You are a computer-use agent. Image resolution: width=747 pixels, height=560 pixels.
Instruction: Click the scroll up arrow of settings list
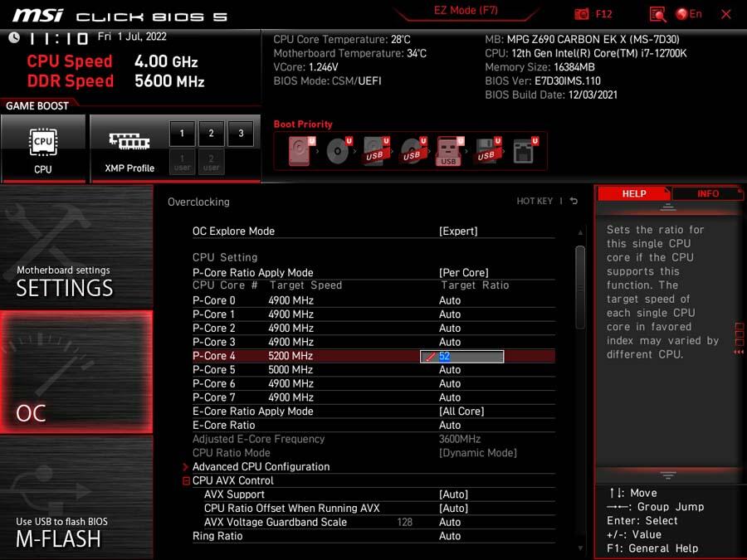pos(580,232)
